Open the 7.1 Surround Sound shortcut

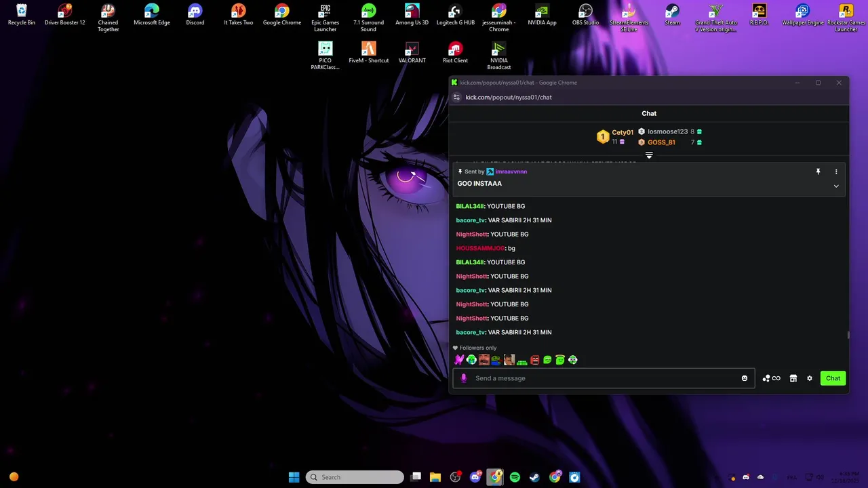[x=369, y=18]
